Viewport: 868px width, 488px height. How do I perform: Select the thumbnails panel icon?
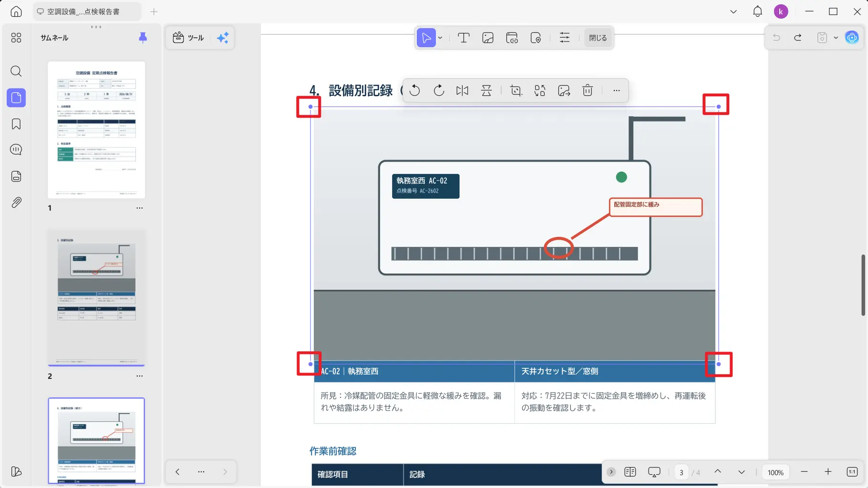pos(16,98)
